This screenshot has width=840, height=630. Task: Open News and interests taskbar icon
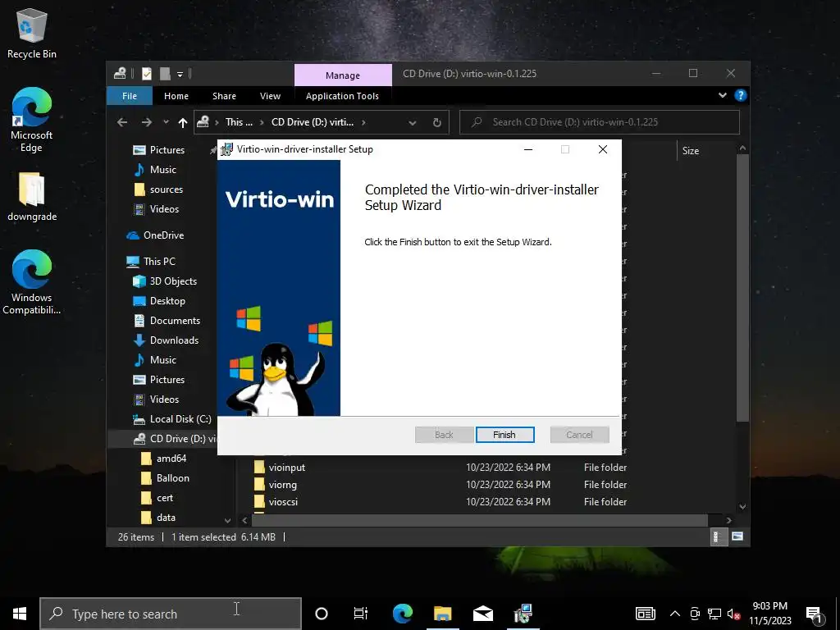646,614
